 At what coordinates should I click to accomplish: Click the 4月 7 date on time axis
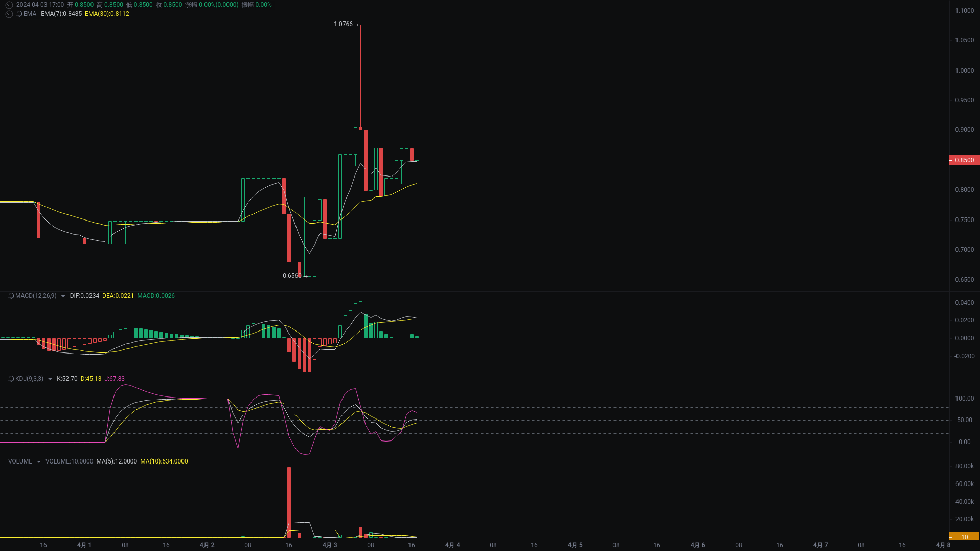pos(821,545)
